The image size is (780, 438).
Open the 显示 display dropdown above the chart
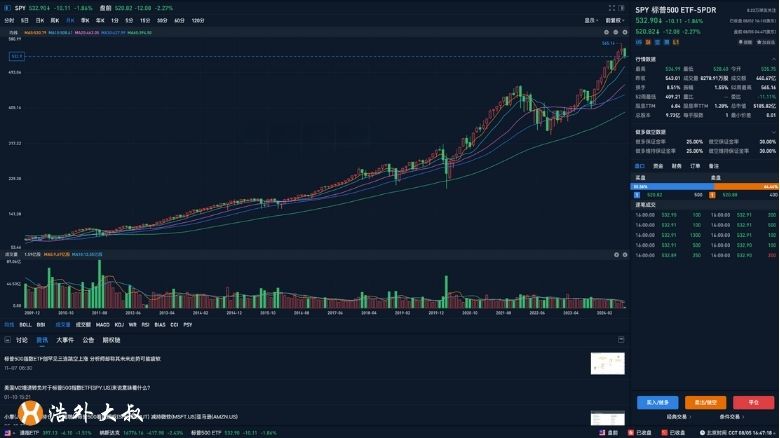(x=591, y=20)
